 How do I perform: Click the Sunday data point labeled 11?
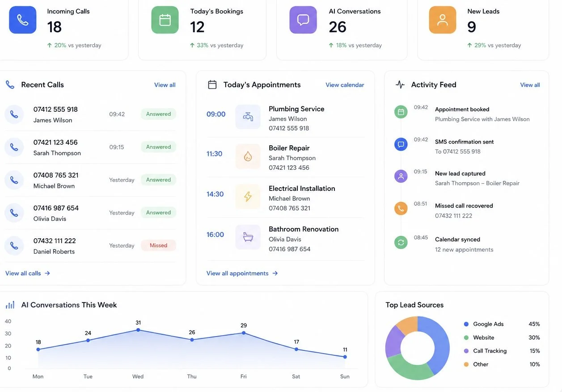pos(345,357)
